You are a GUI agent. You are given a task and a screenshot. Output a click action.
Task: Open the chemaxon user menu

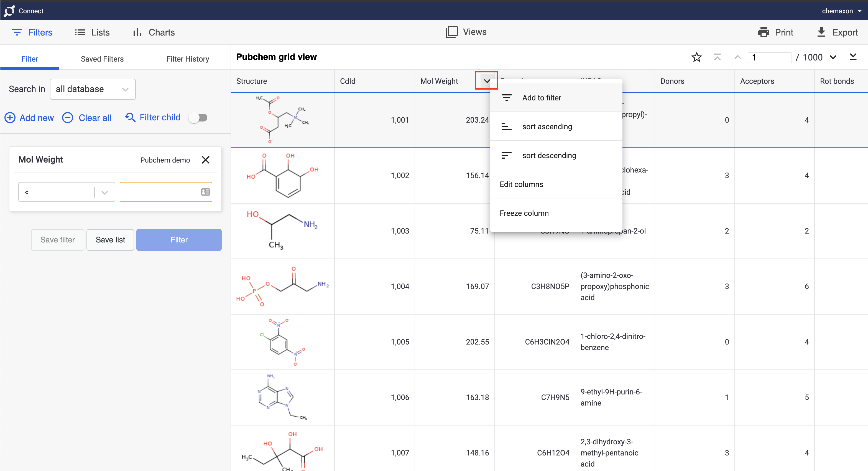pos(841,11)
